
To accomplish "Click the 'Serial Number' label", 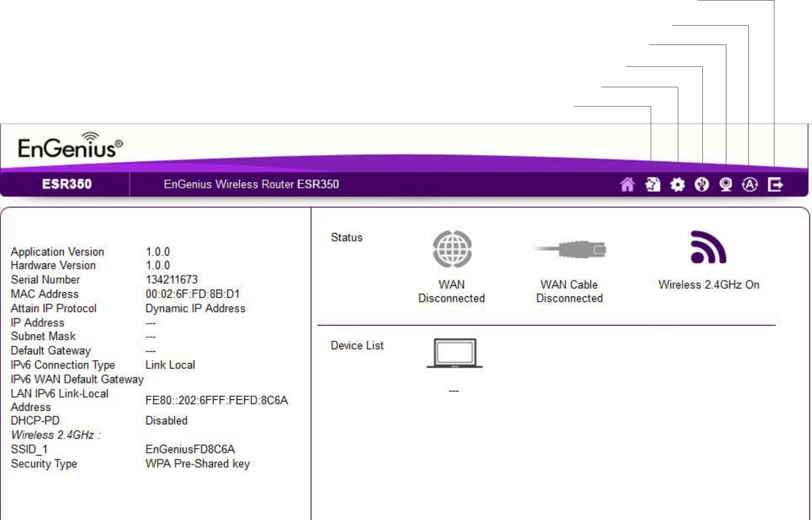I will click(x=45, y=280).
